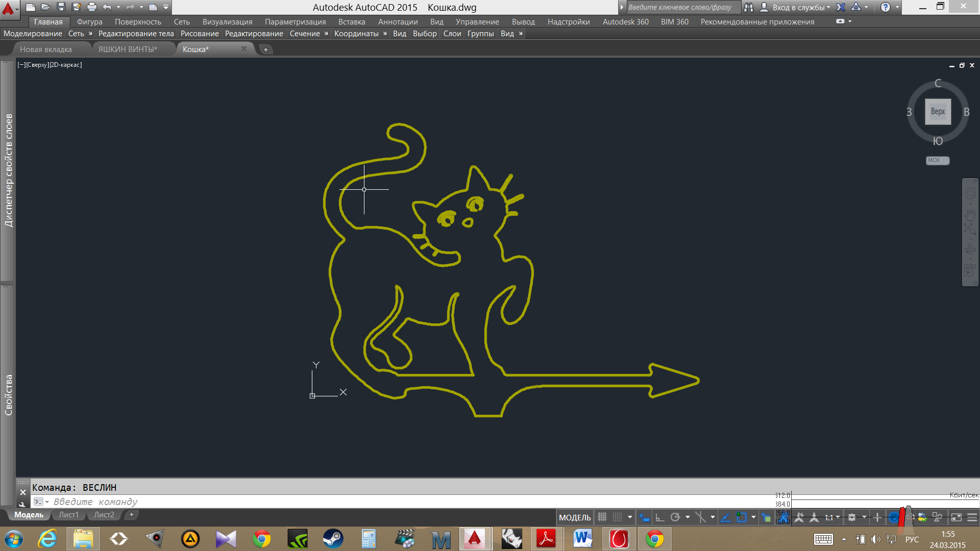Screen dimensions: 980x551
Task: Open the Вставка ribbon tab
Action: coord(352,21)
